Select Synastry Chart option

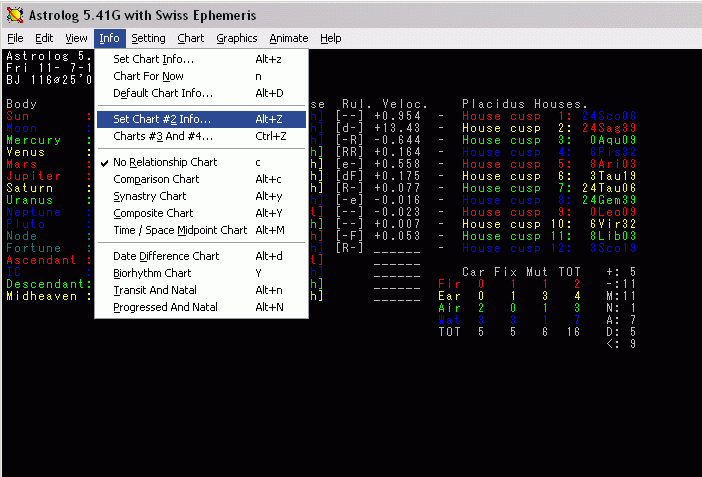201,196
